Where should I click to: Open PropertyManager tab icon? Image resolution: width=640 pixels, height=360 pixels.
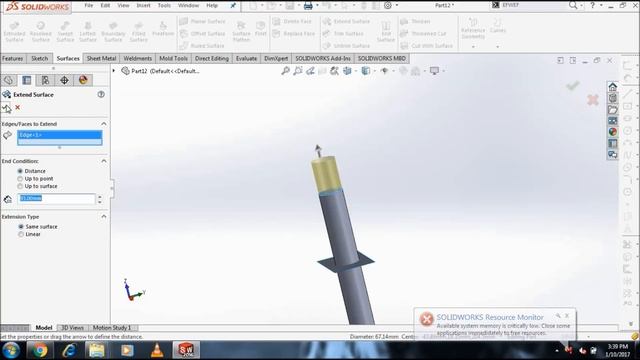click(27, 80)
